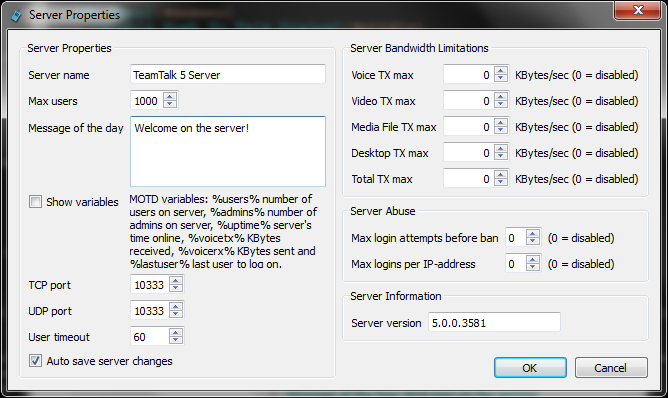Click the Voice TX max value field

(x=469, y=75)
